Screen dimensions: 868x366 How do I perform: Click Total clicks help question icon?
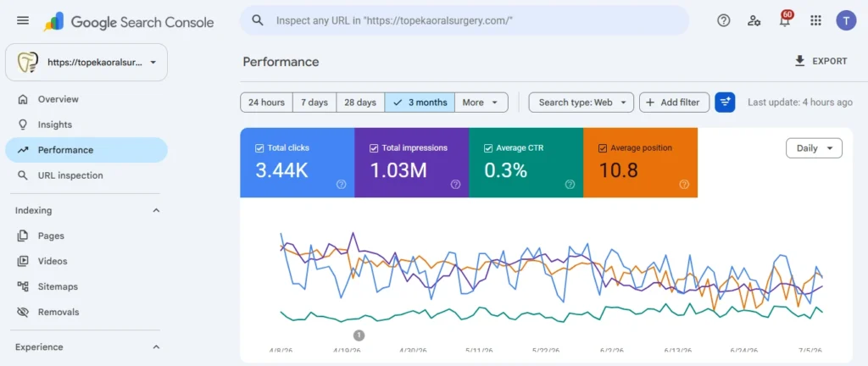341,185
